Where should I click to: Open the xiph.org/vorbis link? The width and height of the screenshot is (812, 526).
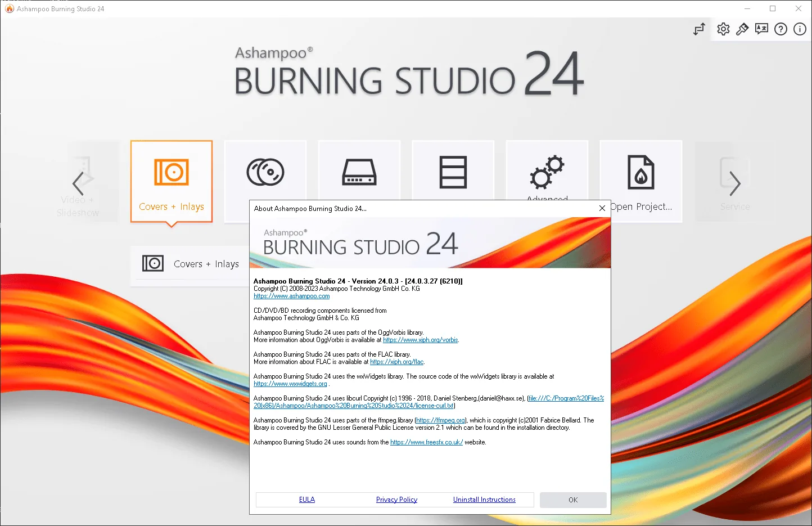click(x=421, y=340)
